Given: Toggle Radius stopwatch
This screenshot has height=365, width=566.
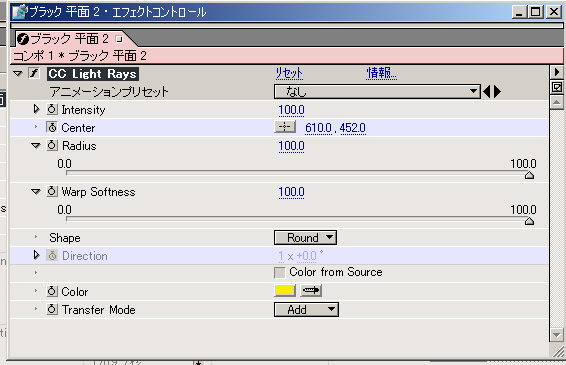Looking at the screenshot, I should 52,145.
